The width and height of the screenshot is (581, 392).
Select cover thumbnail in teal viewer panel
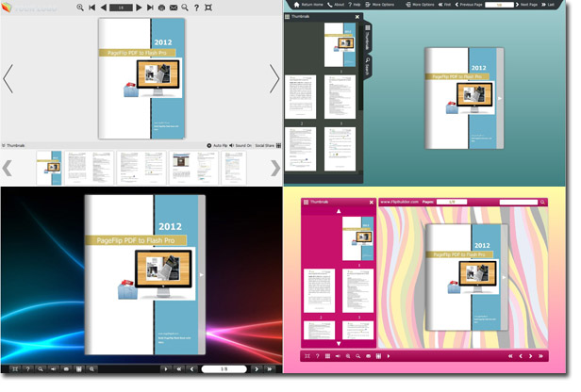click(x=340, y=45)
